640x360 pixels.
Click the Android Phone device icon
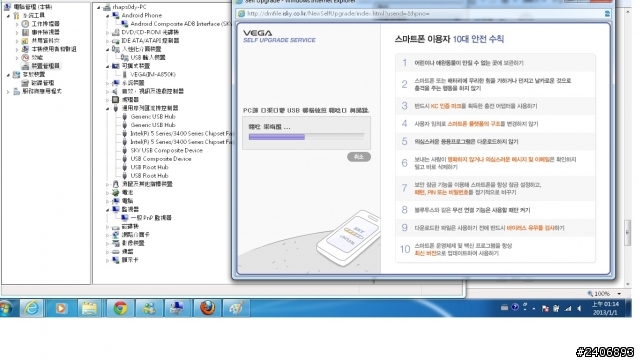click(x=116, y=16)
